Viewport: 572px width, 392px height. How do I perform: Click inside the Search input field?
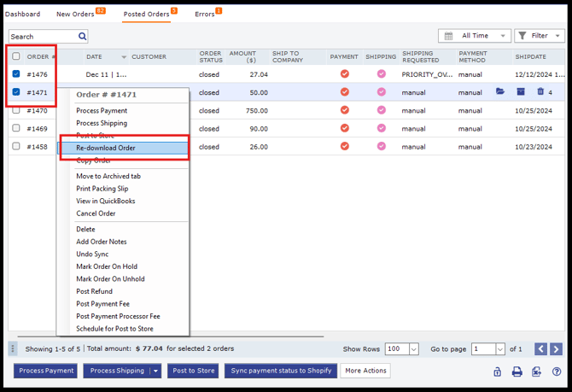coord(43,37)
